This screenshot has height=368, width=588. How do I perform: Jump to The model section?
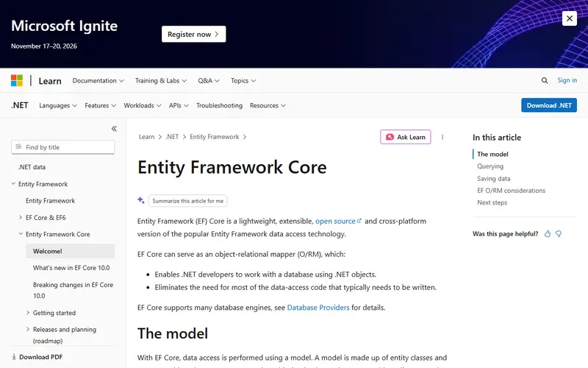(492, 154)
